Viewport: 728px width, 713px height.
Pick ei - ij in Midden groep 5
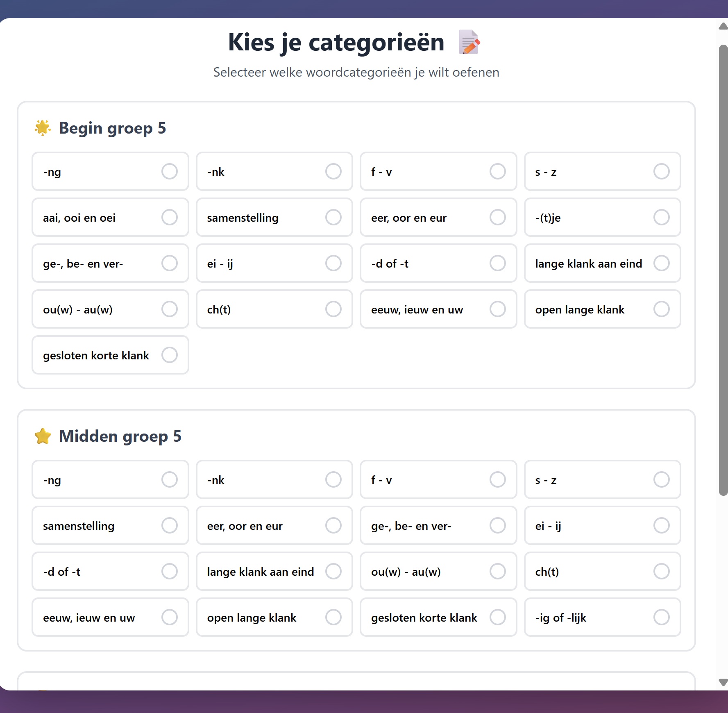tap(602, 525)
